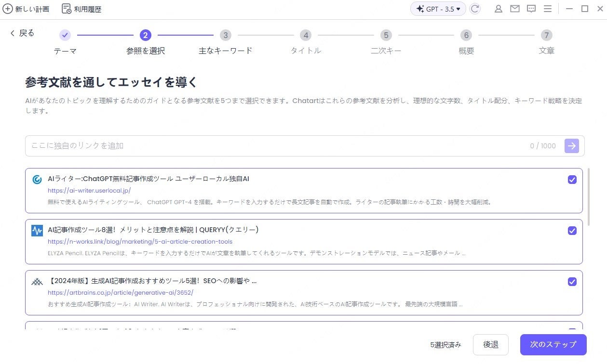The width and height of the screenshot is (607, 364).
Task: Click step 5 circle in progress bar
Action: coord(385,35)
